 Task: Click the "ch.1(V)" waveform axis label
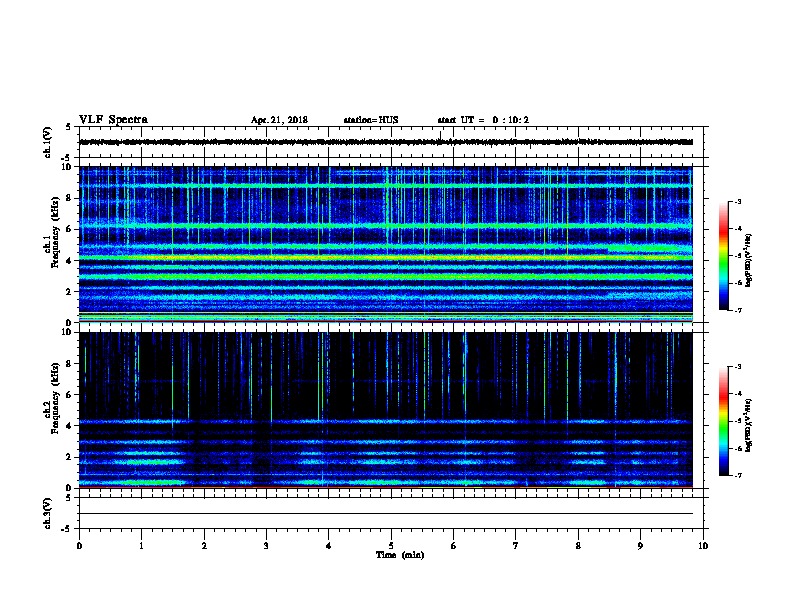point(48,142)
